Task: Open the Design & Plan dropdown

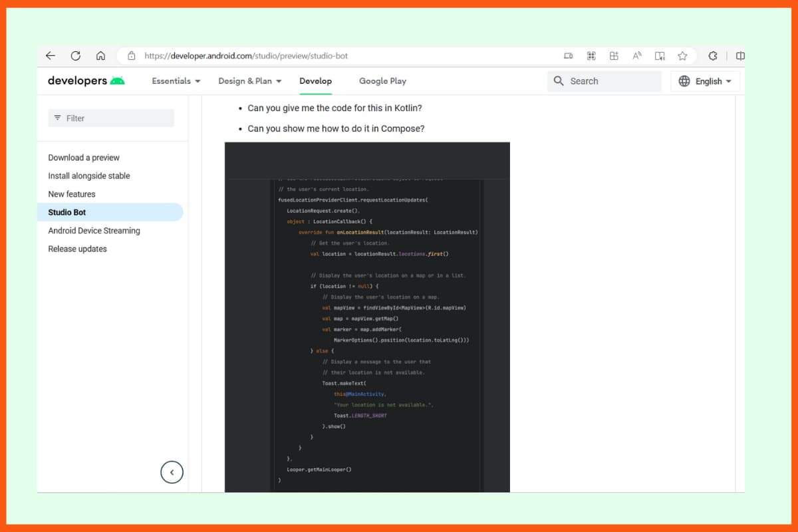Action: pos(249,80)
